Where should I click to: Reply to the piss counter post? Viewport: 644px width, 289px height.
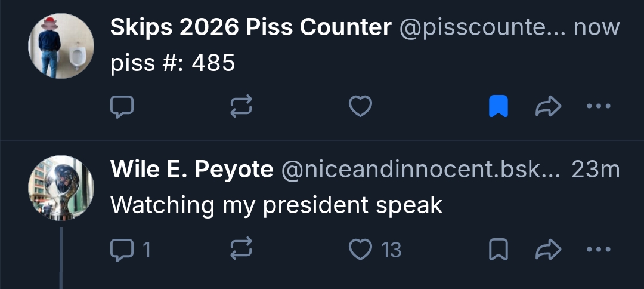(122, 107)
